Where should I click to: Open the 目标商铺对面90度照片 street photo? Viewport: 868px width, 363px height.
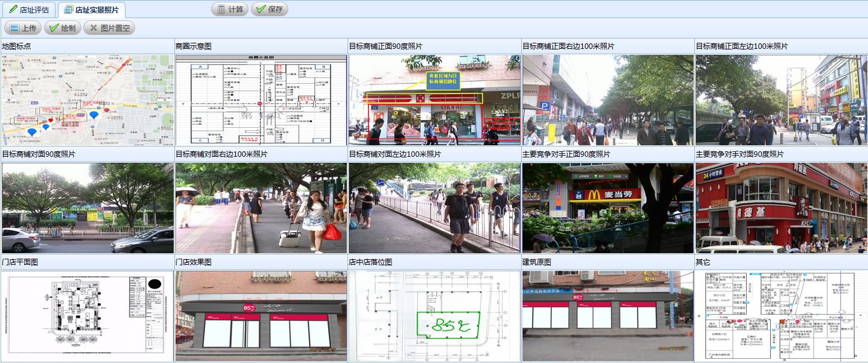pyautogui.click(x=87, y=208)
